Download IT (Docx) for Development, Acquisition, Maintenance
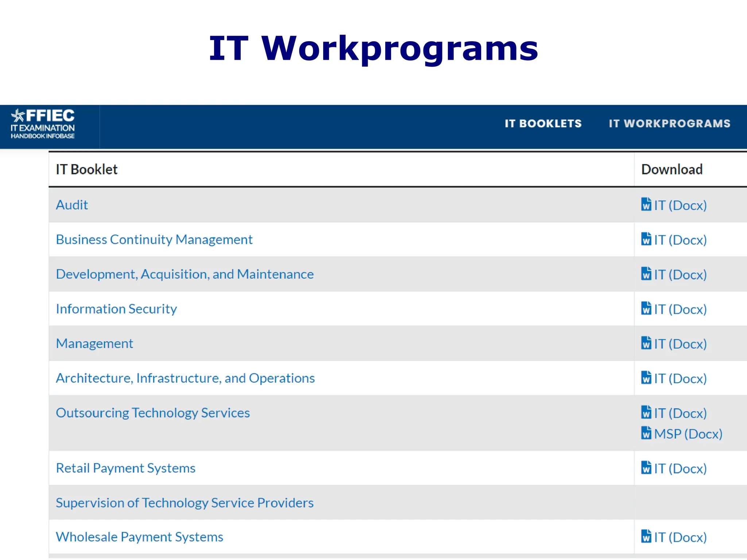 680,275
